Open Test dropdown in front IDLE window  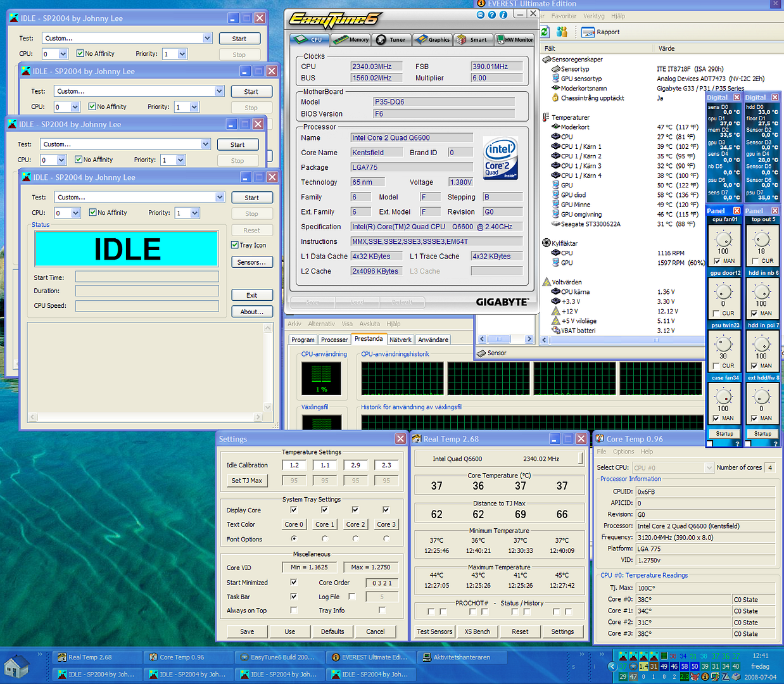point(220,197)
